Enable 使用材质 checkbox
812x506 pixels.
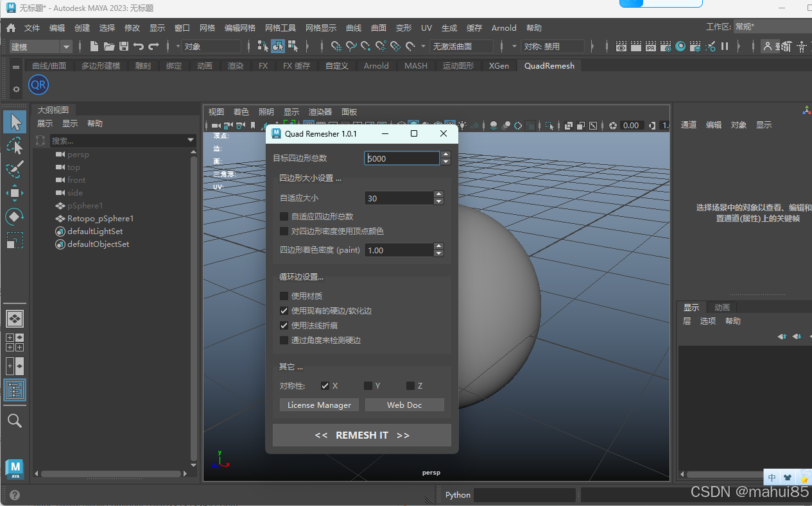click(x=284, y=296)
